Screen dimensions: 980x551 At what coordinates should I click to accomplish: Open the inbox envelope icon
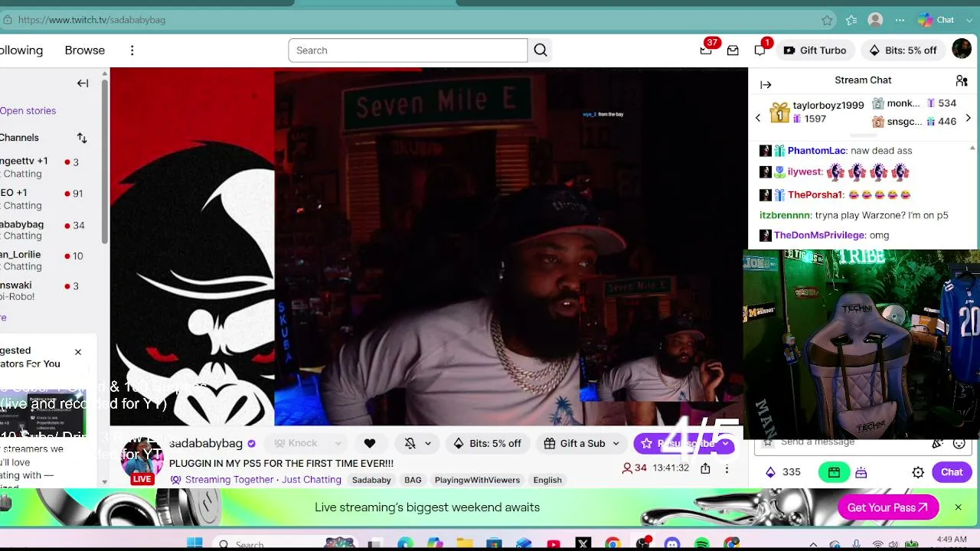click(x=733, y=51)
